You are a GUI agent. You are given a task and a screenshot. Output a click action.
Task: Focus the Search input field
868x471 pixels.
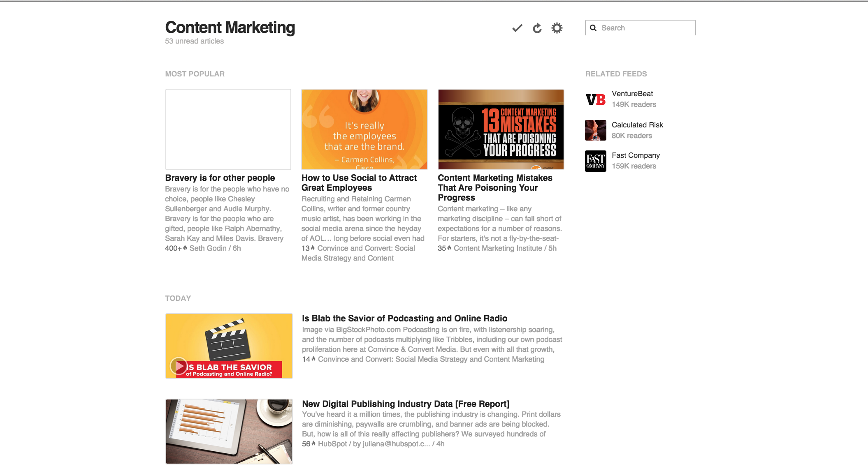tap(640, 28)
